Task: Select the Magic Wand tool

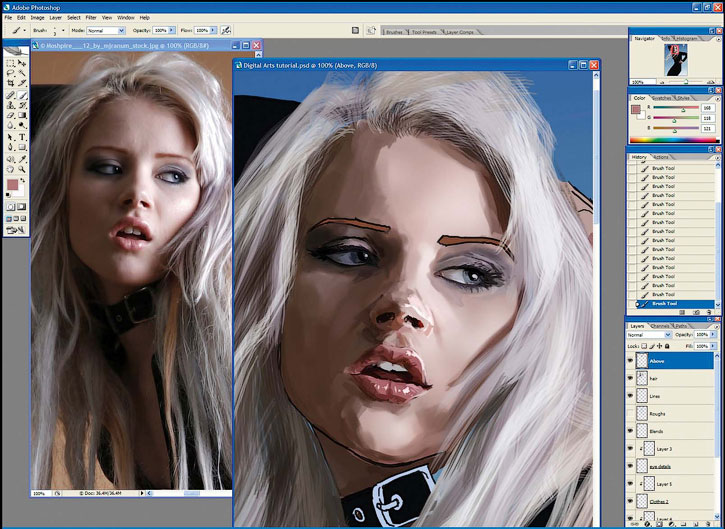Action: [x=22, y=73]
